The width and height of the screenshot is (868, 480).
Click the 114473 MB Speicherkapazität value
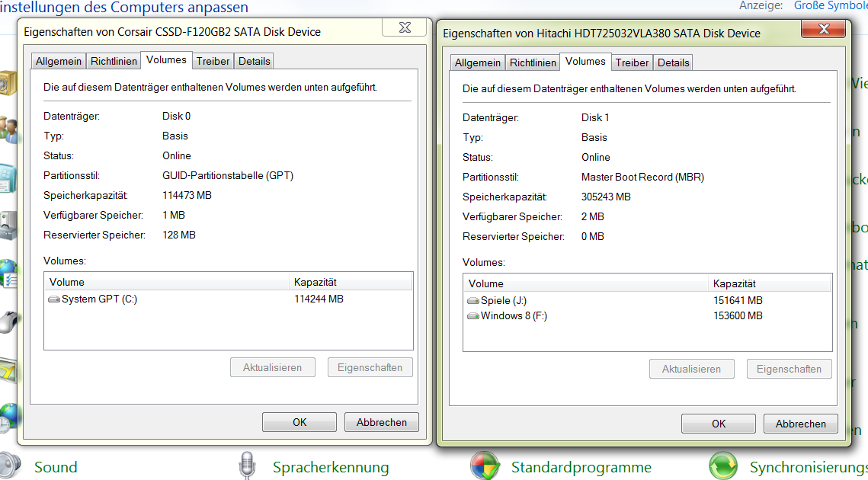(187, 196)
